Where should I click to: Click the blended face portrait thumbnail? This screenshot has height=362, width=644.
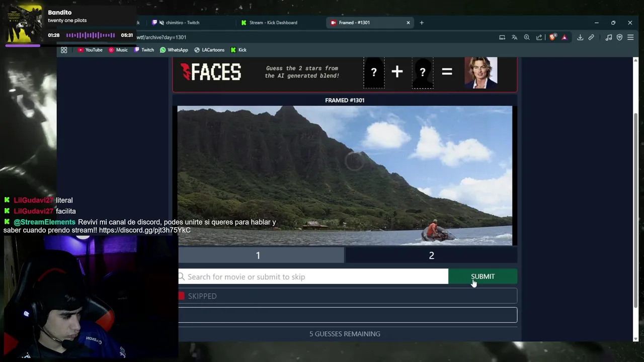[x=481, y=72]
